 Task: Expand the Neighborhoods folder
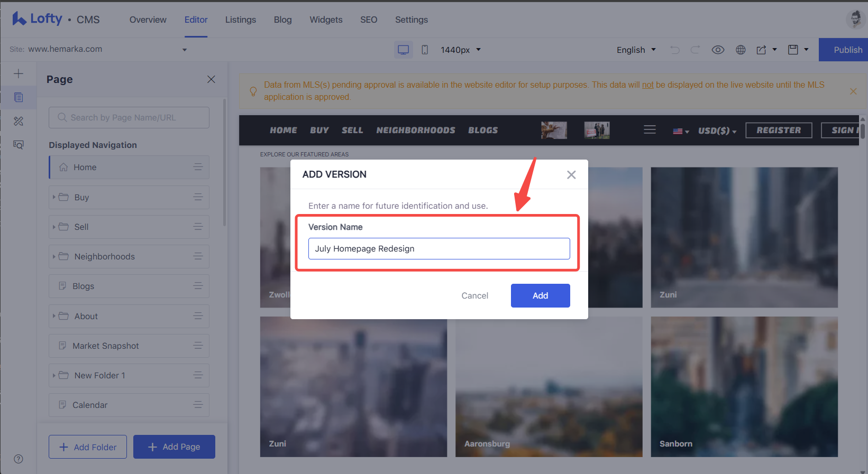point(54,256)
